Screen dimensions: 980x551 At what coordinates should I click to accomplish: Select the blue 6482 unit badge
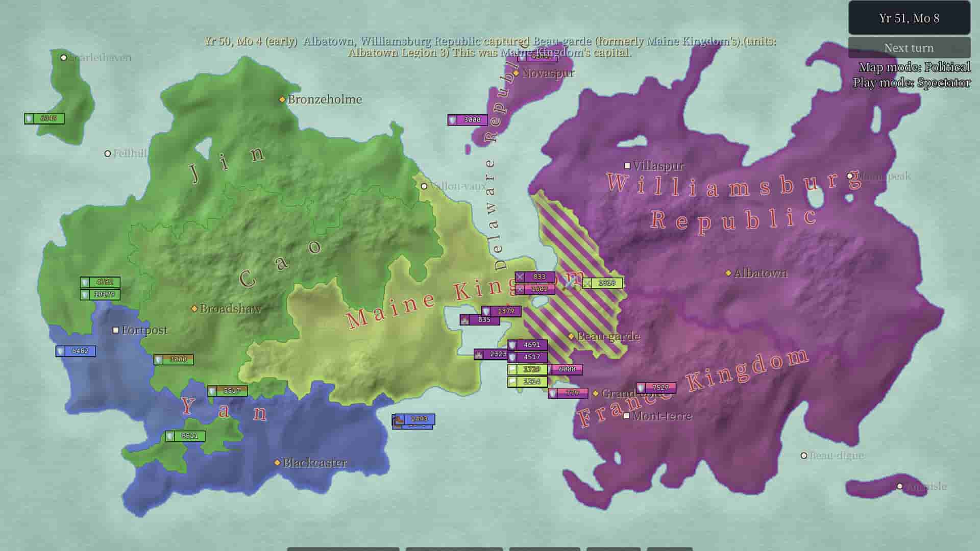76,351
